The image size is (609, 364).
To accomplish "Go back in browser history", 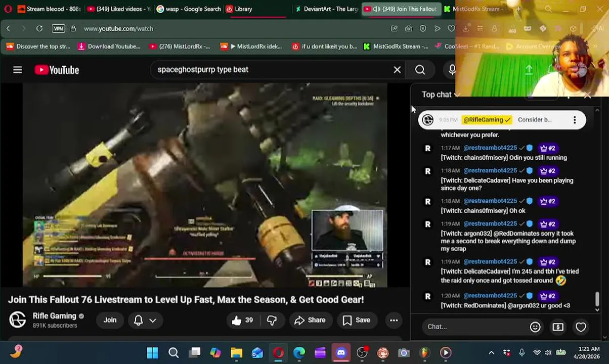I will click(x=8, y=29).
